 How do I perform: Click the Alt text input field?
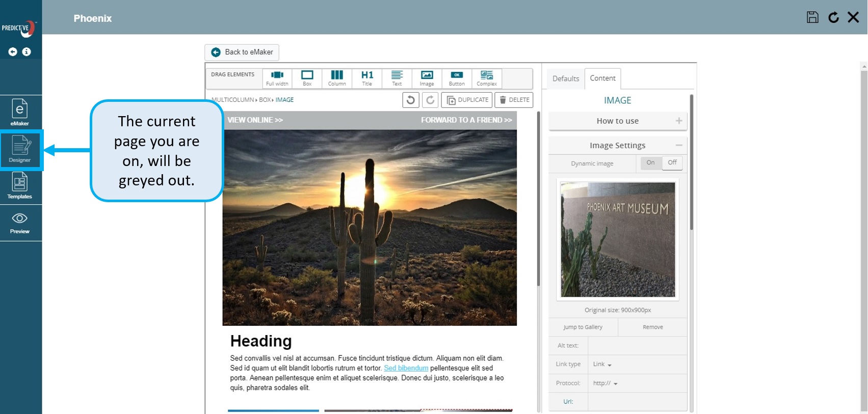637,346
